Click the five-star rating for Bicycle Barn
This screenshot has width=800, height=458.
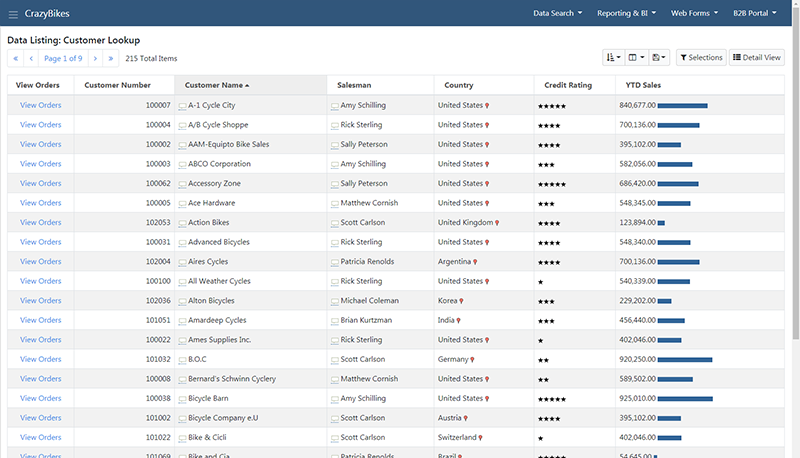pos(552,399)
